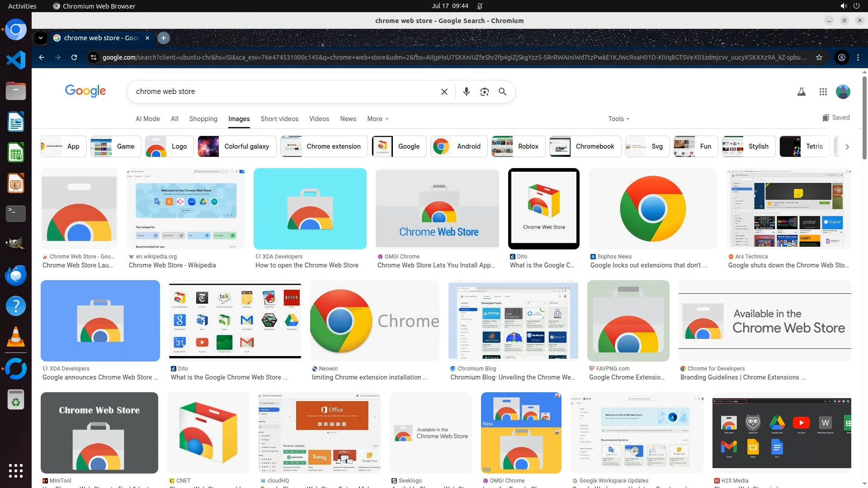This screenshot has width=868, height=488.
Task: Clear search text with the X icon
Action: [x=444, y=92]
